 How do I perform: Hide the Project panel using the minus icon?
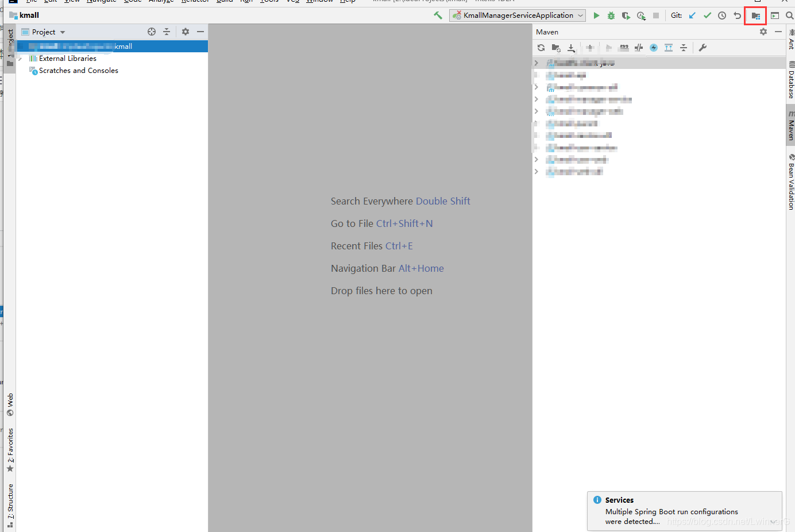(200, 32)
